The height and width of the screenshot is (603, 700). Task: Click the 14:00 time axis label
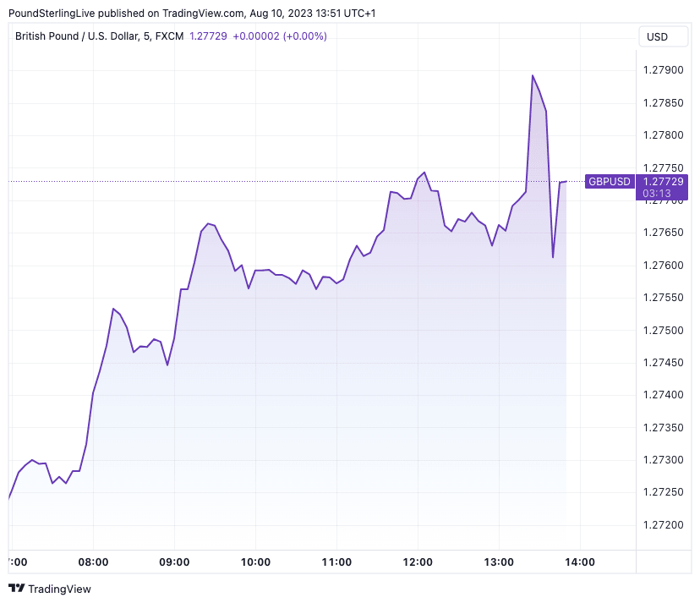pos(580,562)
